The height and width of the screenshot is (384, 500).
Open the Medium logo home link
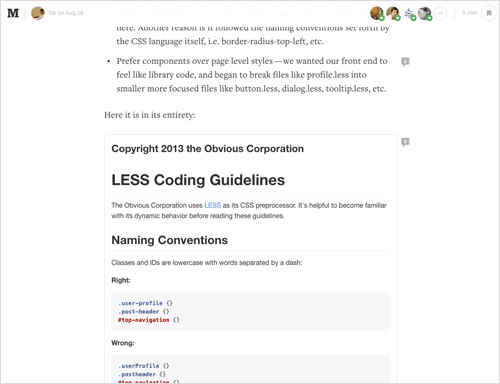pos(13,13)
